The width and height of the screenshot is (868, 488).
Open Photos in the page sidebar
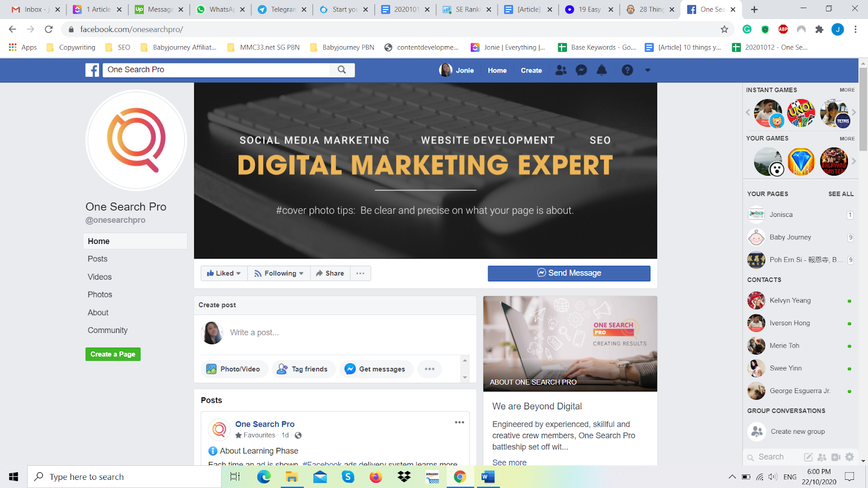point(100,295)
